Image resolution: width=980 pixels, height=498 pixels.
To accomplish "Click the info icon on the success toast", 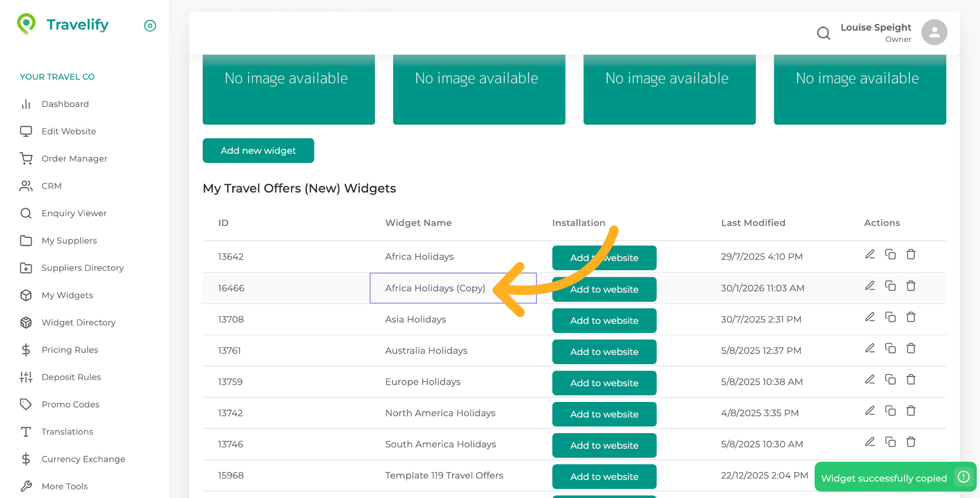I will click(964, 477).
